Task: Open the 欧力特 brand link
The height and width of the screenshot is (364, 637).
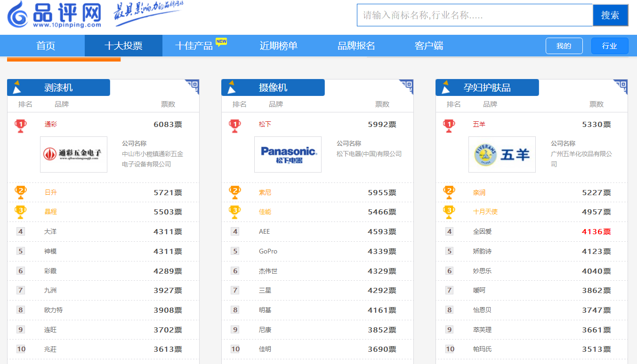Action: tap(53, 310)
